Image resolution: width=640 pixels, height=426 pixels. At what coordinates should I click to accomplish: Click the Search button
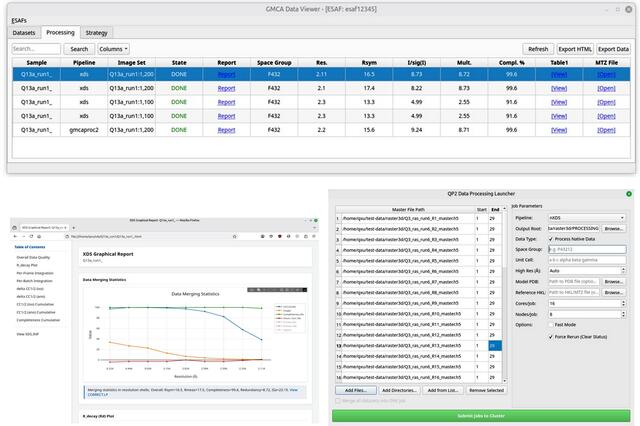coord(79,49)
